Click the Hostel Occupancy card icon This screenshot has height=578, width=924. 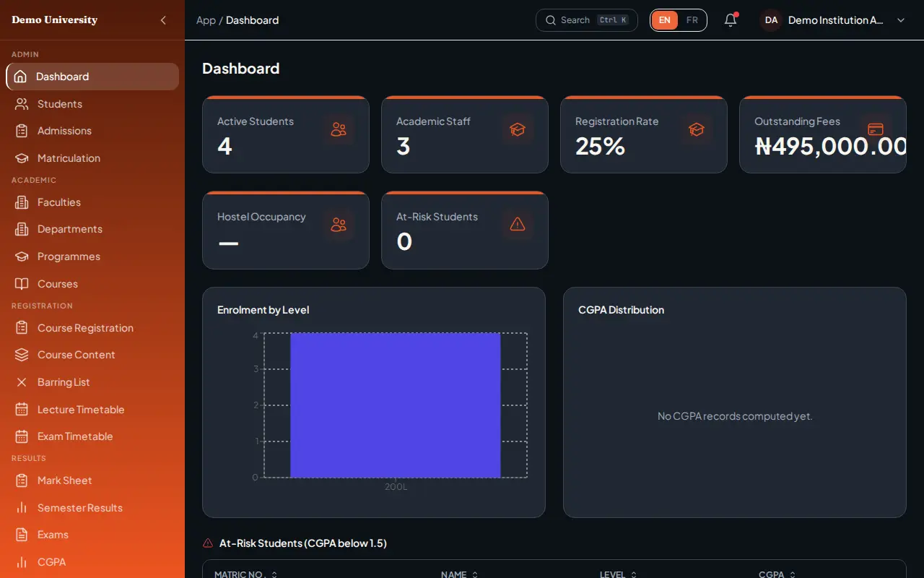tap(339, 225)
